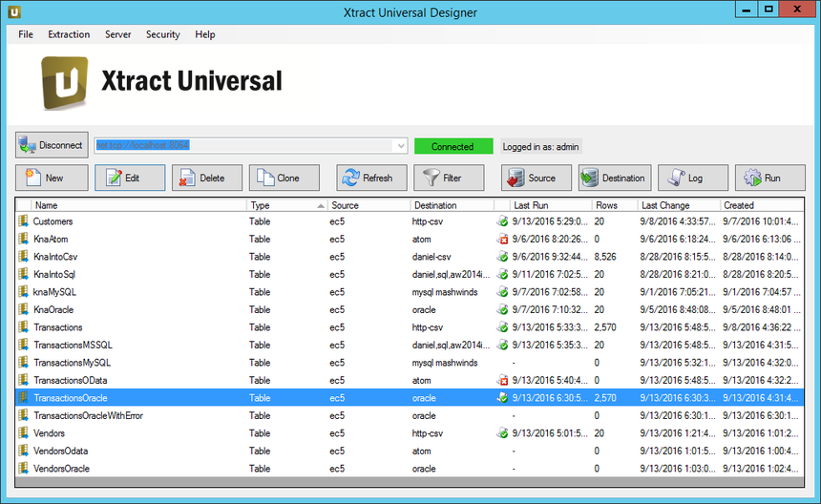Expand the server address dropdown arrow

(401, 145)
